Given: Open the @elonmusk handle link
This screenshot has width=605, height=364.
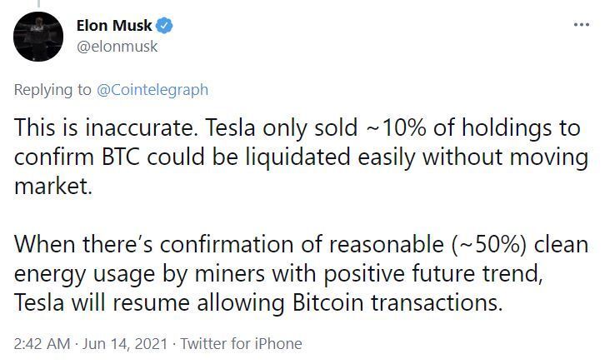Looking at the screenshot, I should (x=117, y=47).
